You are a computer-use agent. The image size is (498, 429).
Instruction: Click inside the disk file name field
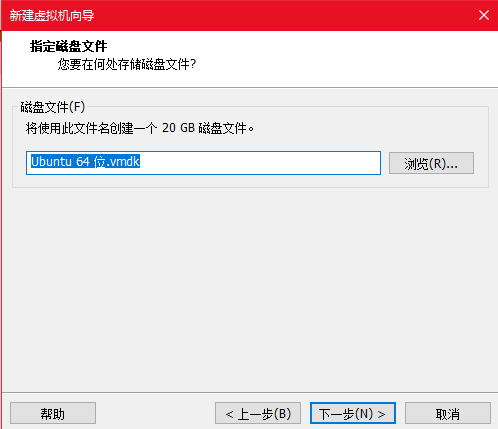pos(203,163)
